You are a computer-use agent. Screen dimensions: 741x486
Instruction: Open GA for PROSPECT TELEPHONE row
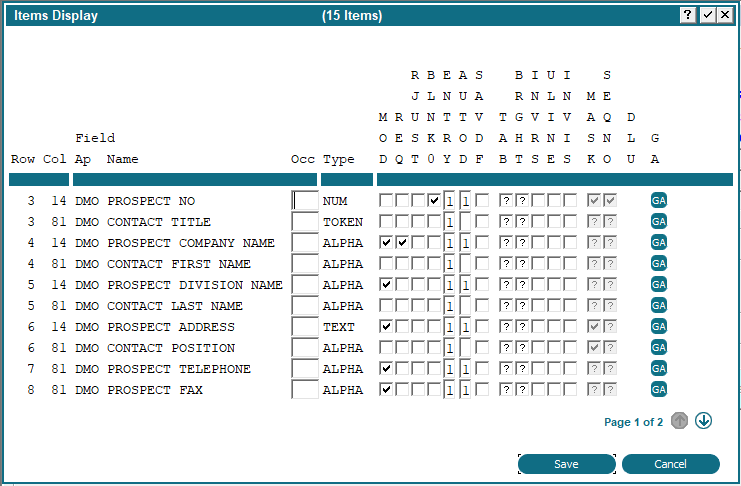(x=658, y=368)
